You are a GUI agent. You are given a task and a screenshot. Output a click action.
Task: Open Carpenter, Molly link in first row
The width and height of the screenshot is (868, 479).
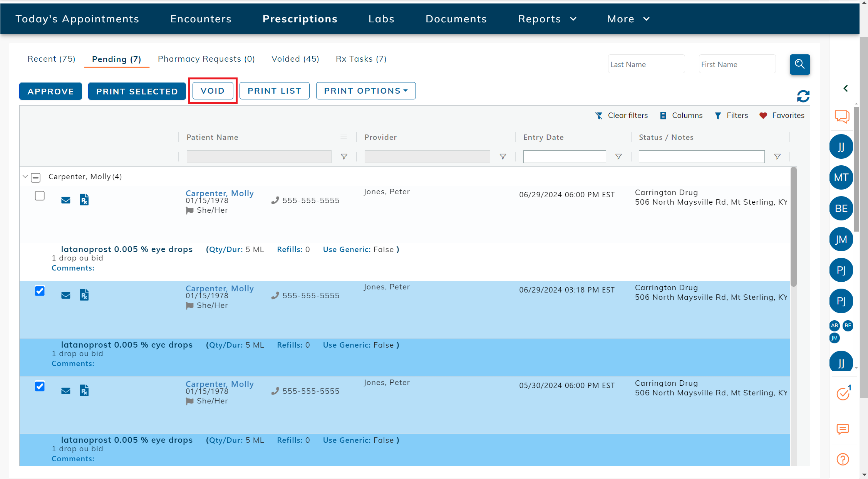click(x=220, y=193)
